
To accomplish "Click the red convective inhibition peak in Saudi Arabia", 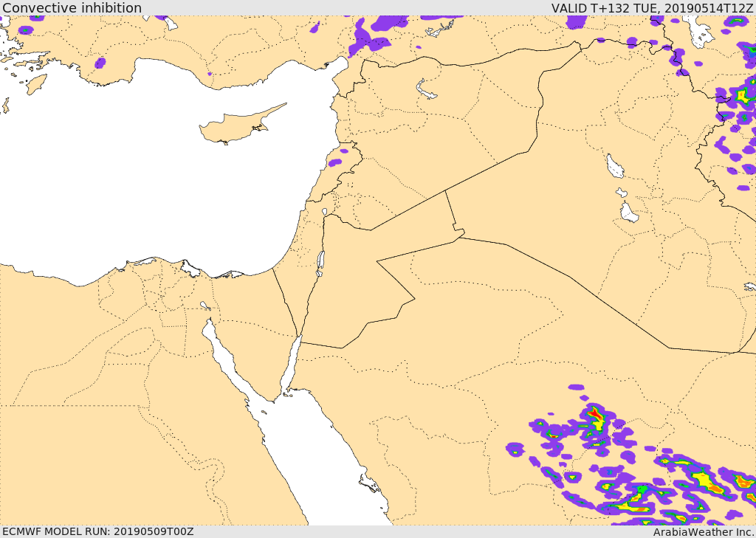I will tap(596, 413).
